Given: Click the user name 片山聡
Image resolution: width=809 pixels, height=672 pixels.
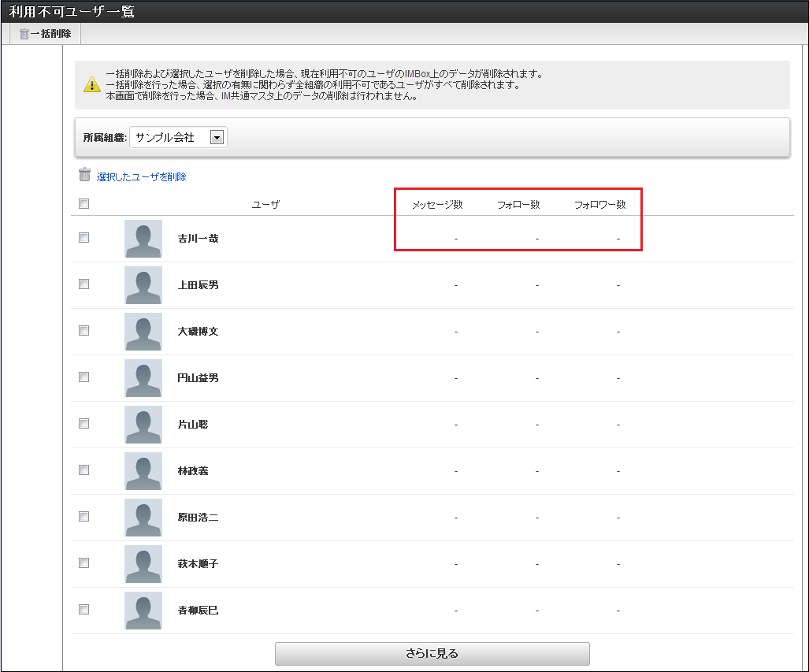Looking at the screenshot, I should (x=193, y=425).
